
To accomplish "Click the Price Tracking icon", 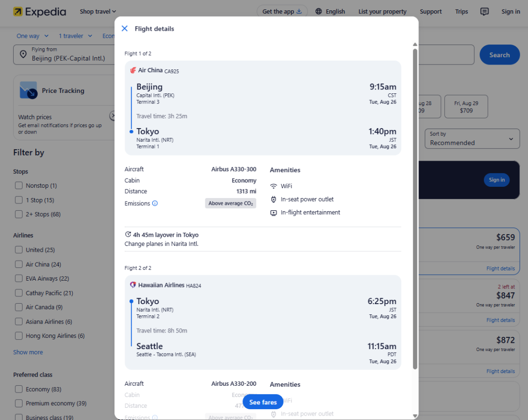I will pos(28,90).
